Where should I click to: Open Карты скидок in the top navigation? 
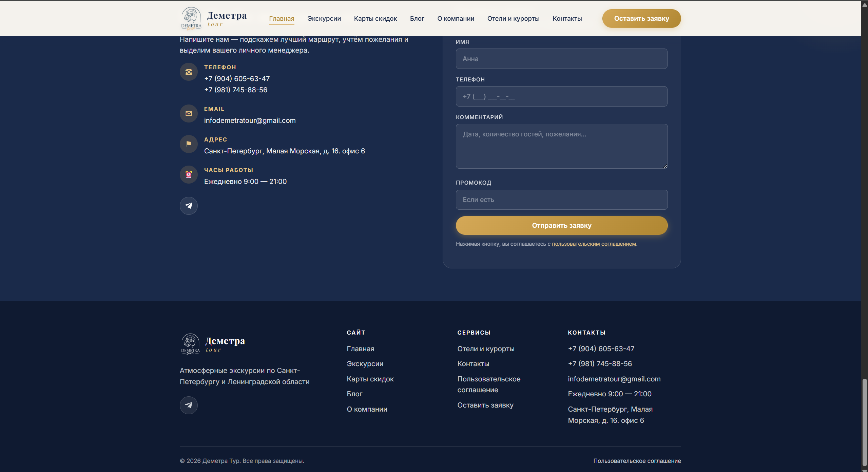click(375, 19)
